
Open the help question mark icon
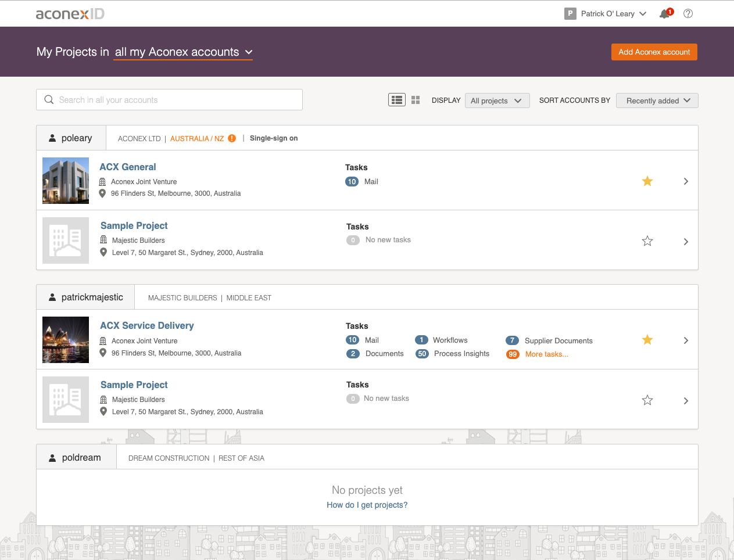click(x=688, y=13)
